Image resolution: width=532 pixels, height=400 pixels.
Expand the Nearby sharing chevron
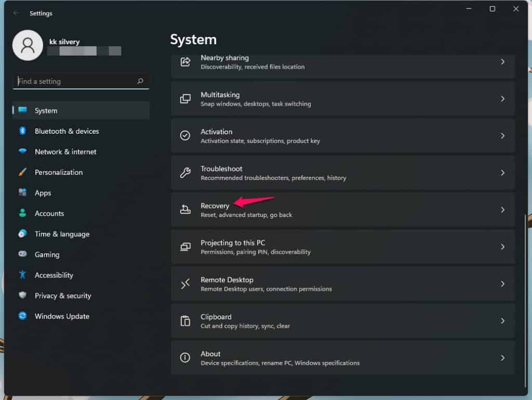pos(502,62)
